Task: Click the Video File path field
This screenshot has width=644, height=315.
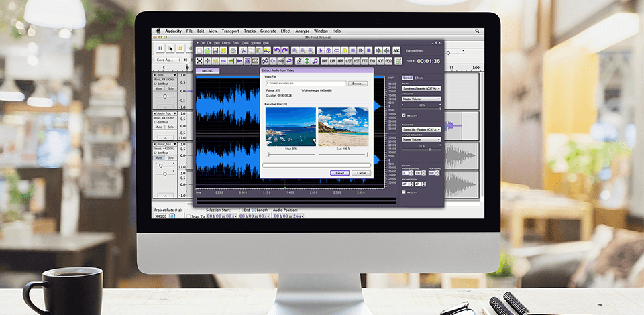Action: point(307,84)
